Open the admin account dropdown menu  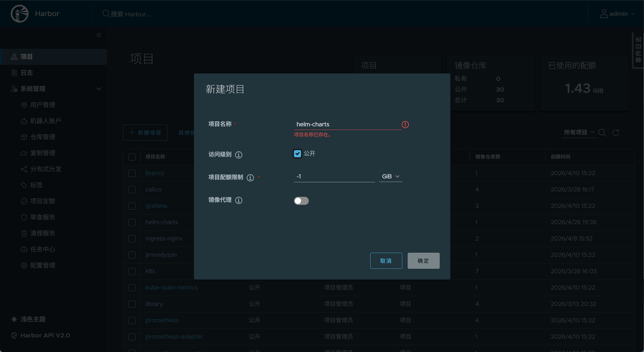point(618,14)
